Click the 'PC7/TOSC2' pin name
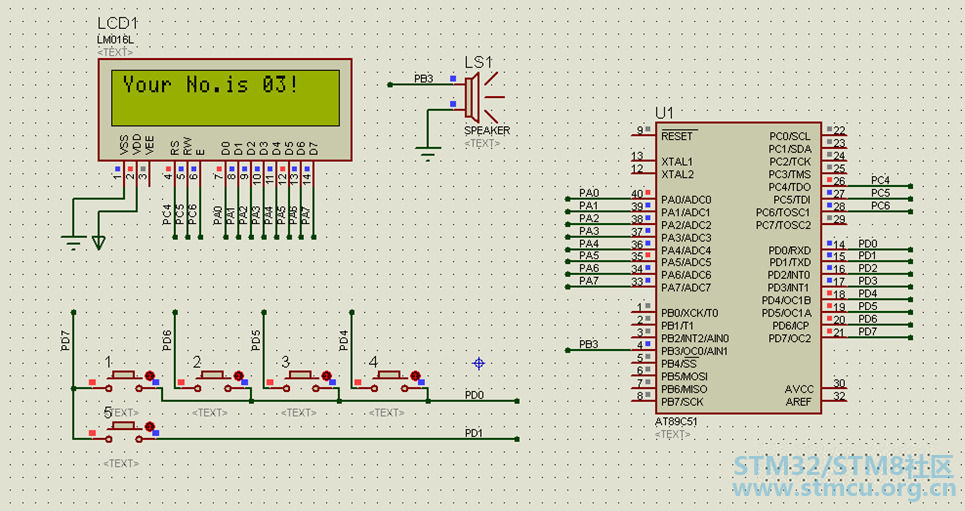 click(783, 225)
